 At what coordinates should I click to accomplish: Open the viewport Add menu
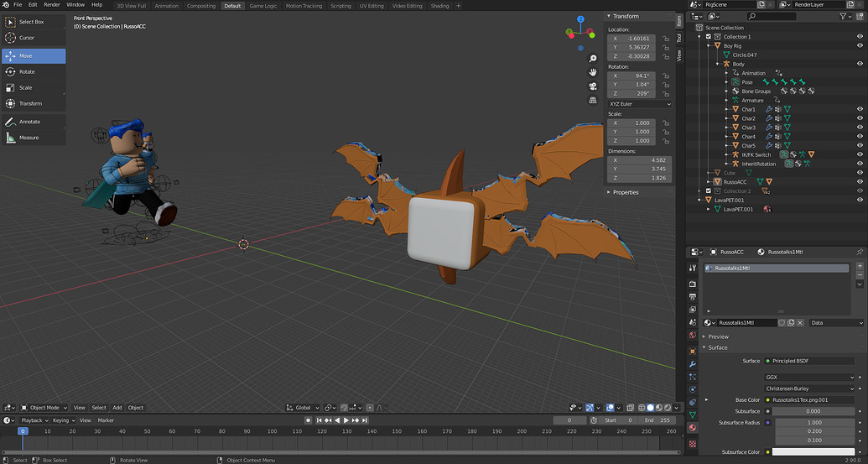[117, 408]
